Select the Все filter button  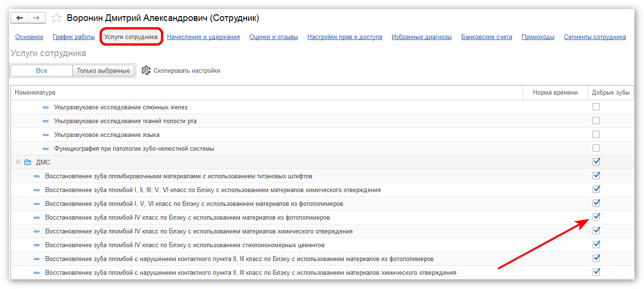point(41,70)
